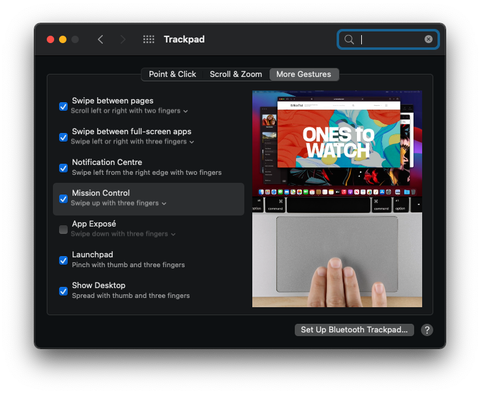Open the 'Scroll left or right with two fingers' dropdown
Viewport: 480px width, 394px height.
129,111
